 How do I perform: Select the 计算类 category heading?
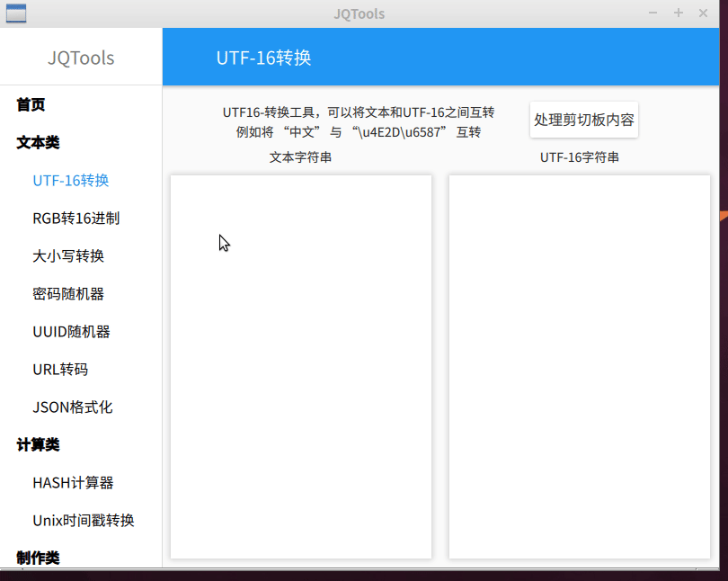point(38,444)
